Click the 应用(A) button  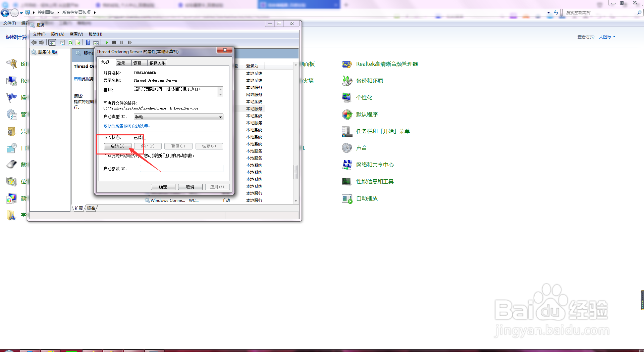tap(217, 187)
